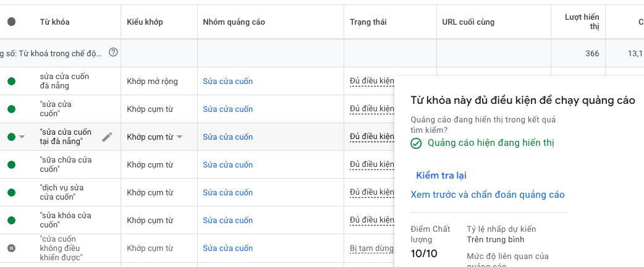Screen dimensions: 644x267
Task: Open status dropdown arrow for "sửa cửa cuốn tại đà nẵng"
Action: tap(22, 137)
